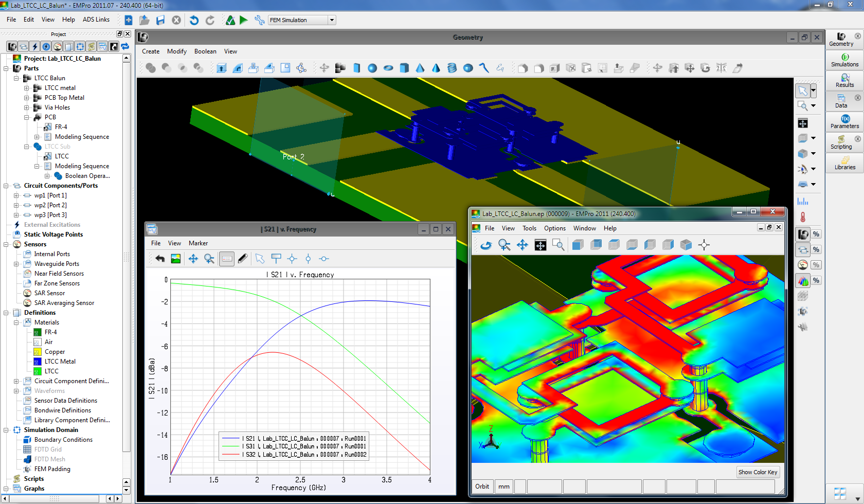Select the Sphere creation tool in Geometry toolbar
This screenshot has width=864, height=504.
coord(372,67)
